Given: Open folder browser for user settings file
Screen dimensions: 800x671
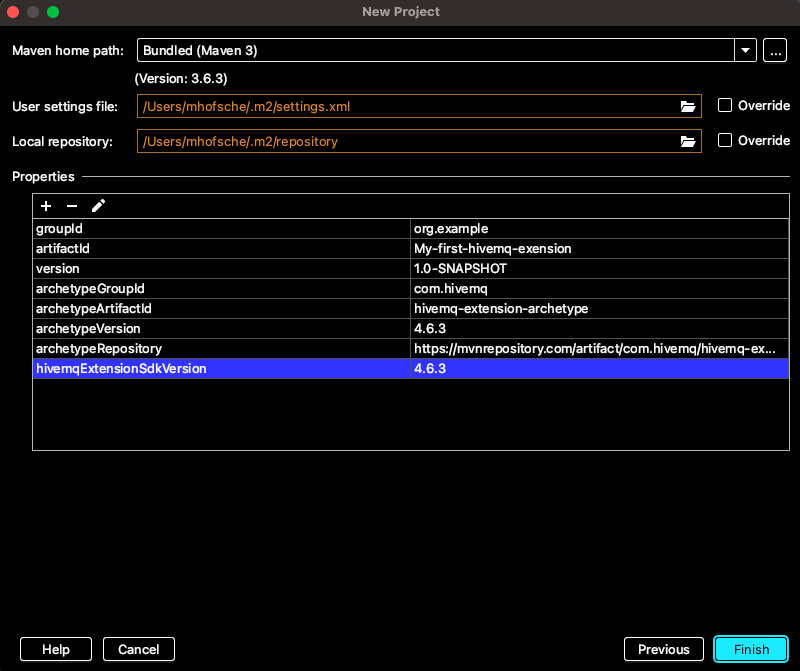Looking at the screenshot, I should pos(688,106).
